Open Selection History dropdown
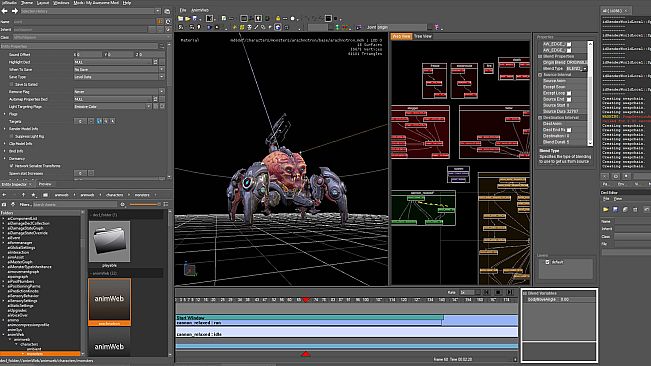Viewport: 651px width, 366px height. [158, 11]
